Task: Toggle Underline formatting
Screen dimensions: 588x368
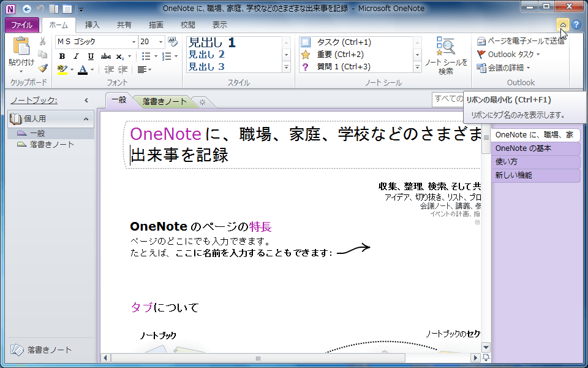Action: pyautogui.click(x=91, y=56)
